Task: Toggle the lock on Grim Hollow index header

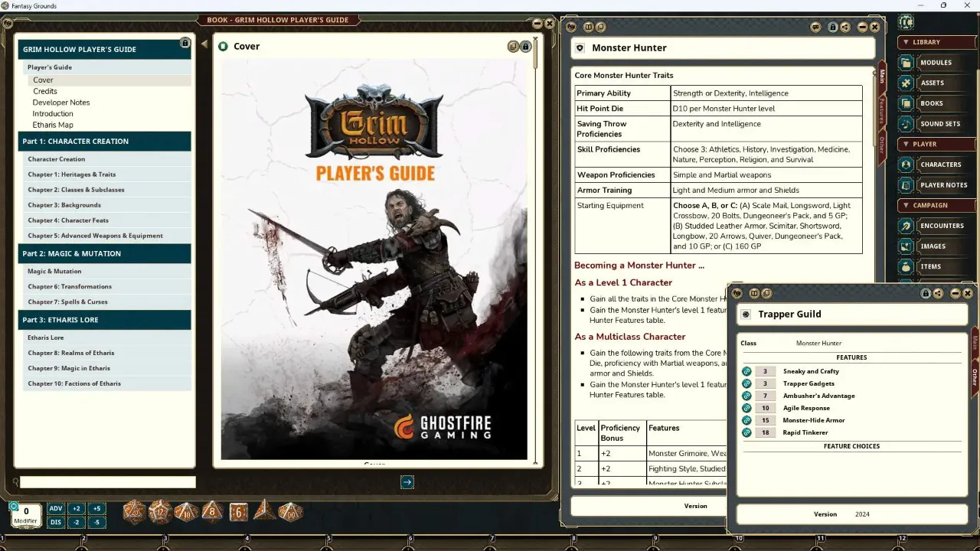Action: coord(185,43)
